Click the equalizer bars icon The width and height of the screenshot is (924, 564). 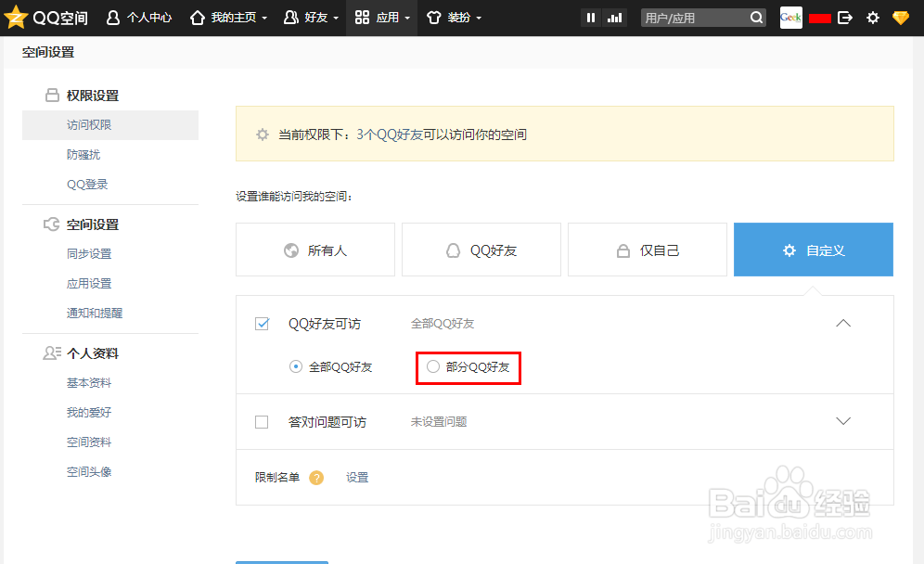615,18
